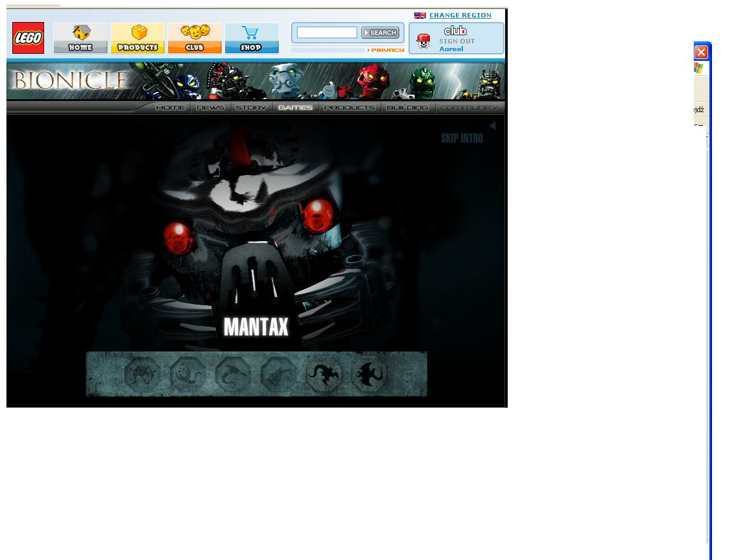Viewport: 747px width, 560px height.
Task: Open the Shop button with cart icon
Action: (x=252, y=38)
